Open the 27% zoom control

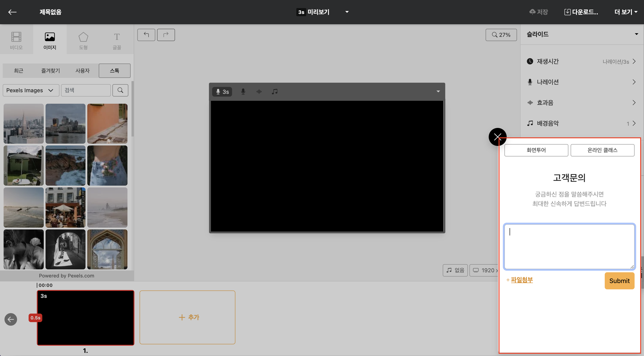(501, 35)
